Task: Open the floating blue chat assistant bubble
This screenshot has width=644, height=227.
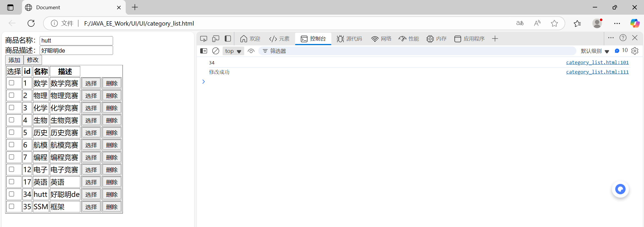Action: (620, 189)
